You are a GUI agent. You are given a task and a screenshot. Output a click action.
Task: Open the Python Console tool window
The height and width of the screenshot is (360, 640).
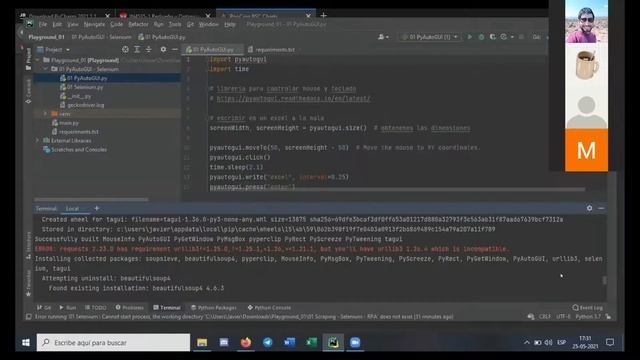(x=269, y=307)
